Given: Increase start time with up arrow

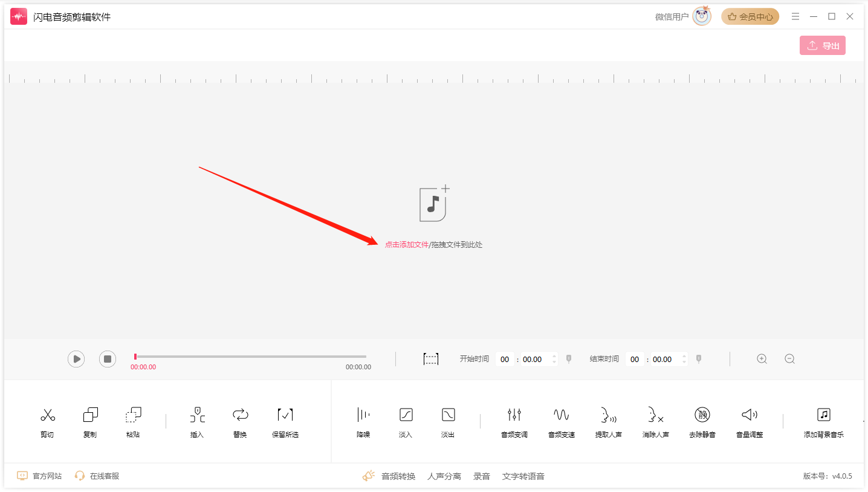Looking at the screenshot, I should (x=554, y=356).
